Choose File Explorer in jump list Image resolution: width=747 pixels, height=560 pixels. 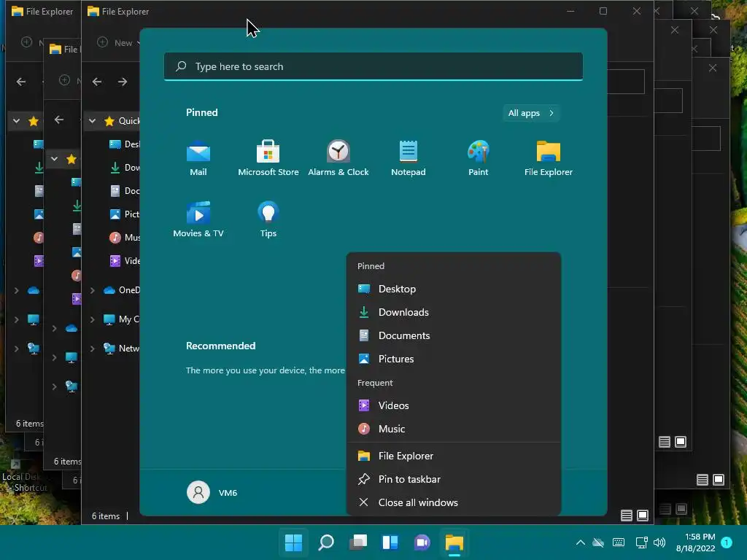click(x=454, y=456)
